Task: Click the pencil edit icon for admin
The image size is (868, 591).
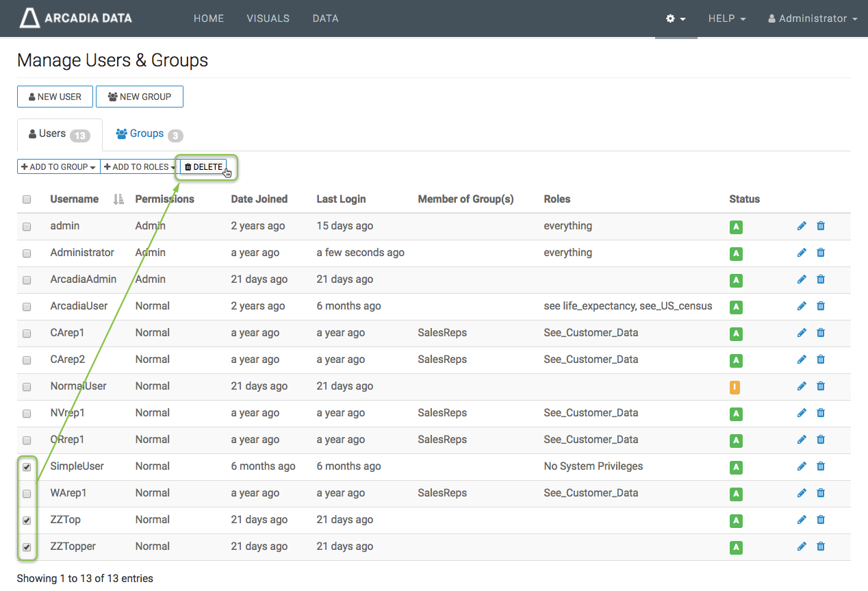Action: click(x=802, y=226)
